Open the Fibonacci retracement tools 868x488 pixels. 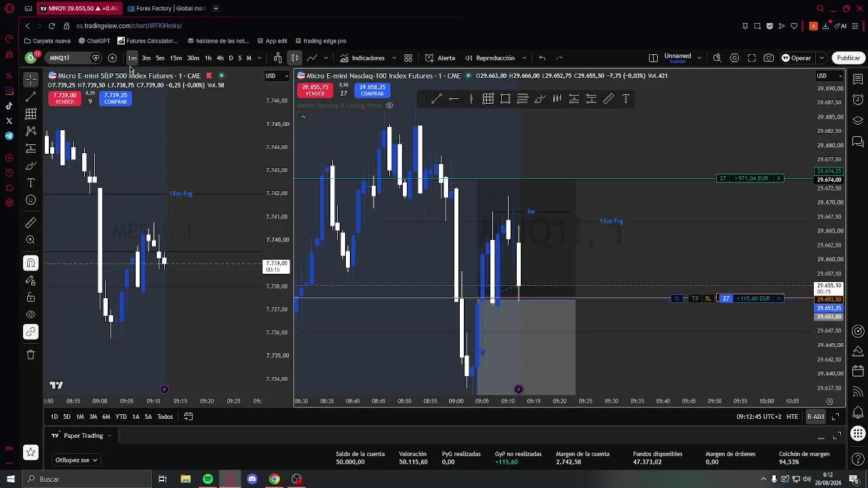(x=31, y=114)
